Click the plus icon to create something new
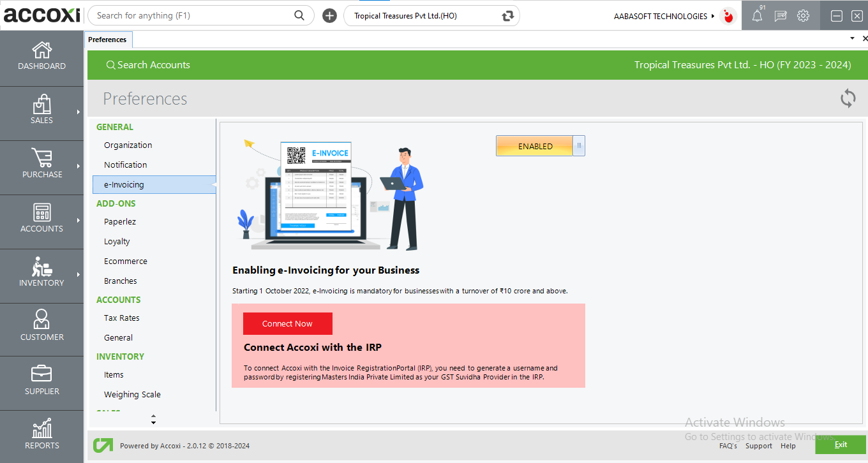The image size is (868, 463). tap(329, 15)
